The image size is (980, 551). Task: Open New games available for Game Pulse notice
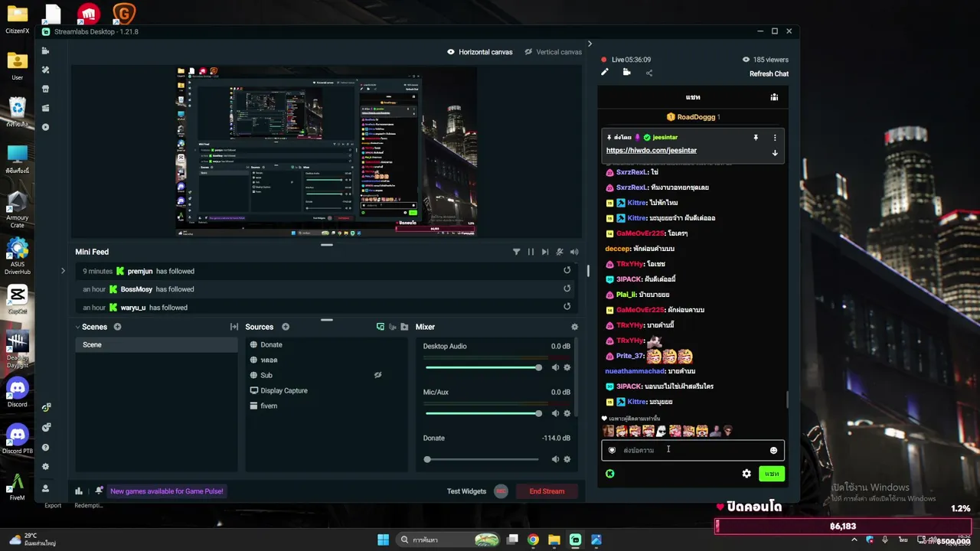(x=167, y=491)
